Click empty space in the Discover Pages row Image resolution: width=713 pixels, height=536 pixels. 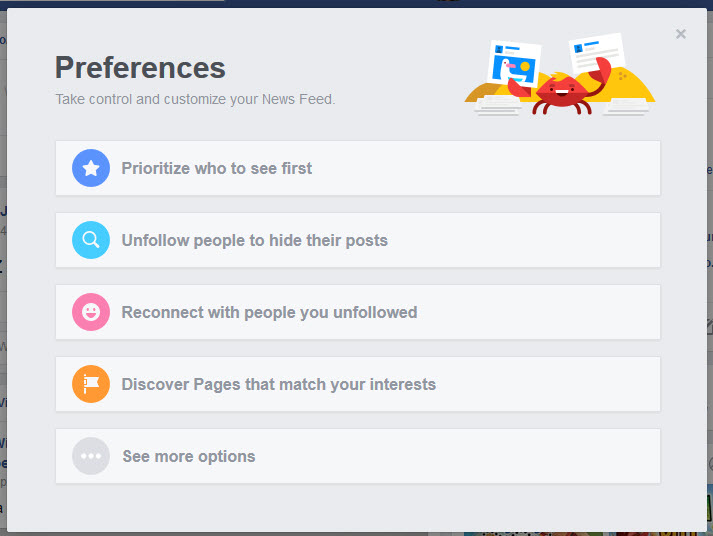click(550, 384)
